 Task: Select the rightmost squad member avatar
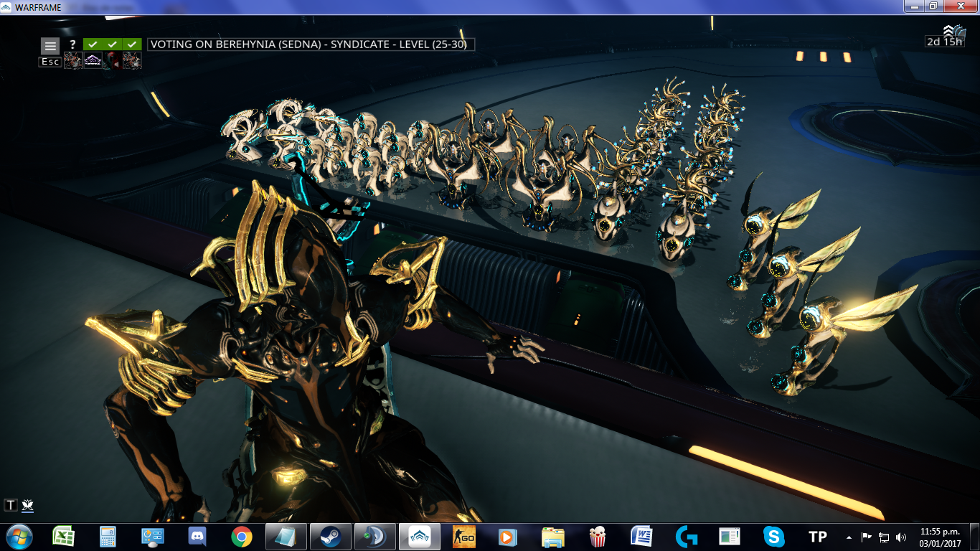click(132, 61)
